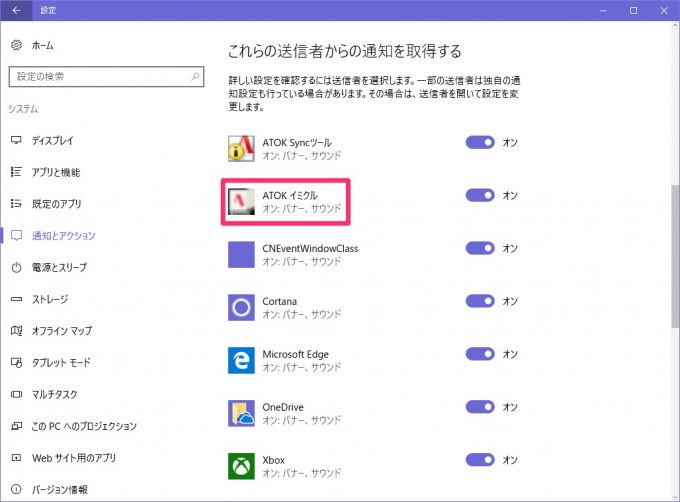
Task: Disable CNEventWindowClass notifications toggle
Action: [480, 248]
